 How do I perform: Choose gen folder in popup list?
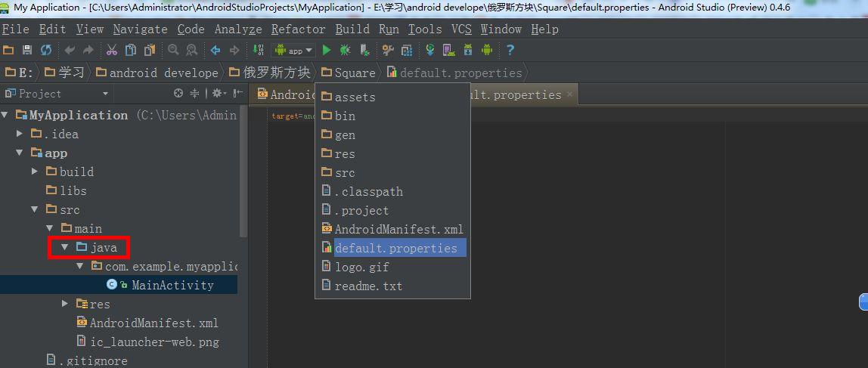pos(338,135)
